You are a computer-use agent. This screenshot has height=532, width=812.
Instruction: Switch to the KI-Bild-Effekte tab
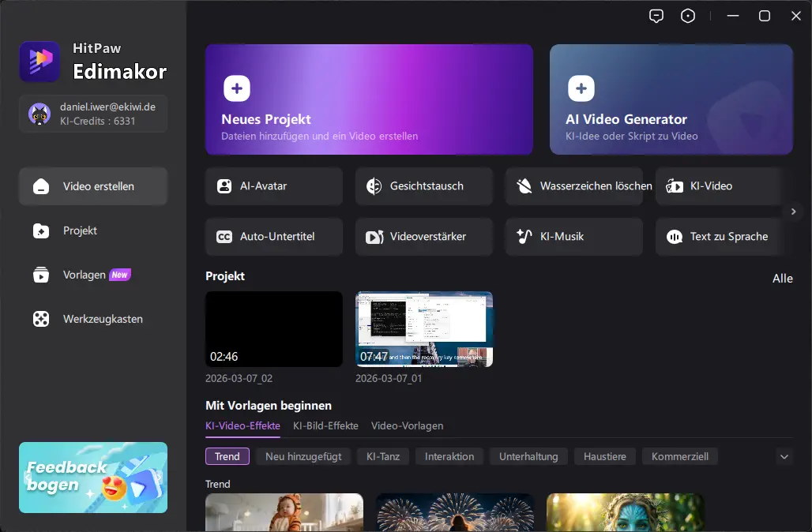(x=325, y=425)
